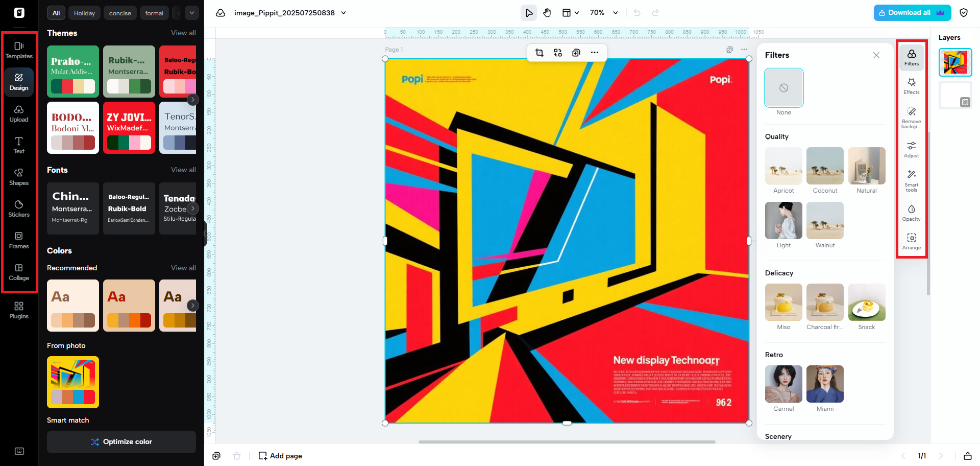Image resolution: width=980 pixels, height=466 pixels.
Task: Click the crop icon in floating toolbar
Action: click(540, 53)
